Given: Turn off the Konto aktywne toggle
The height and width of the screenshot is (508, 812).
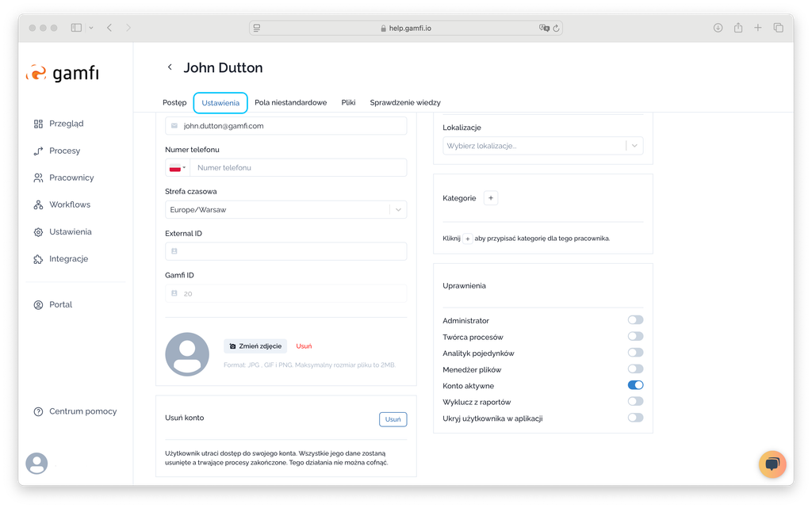Looking at the screenshot, I should point(634,385).
